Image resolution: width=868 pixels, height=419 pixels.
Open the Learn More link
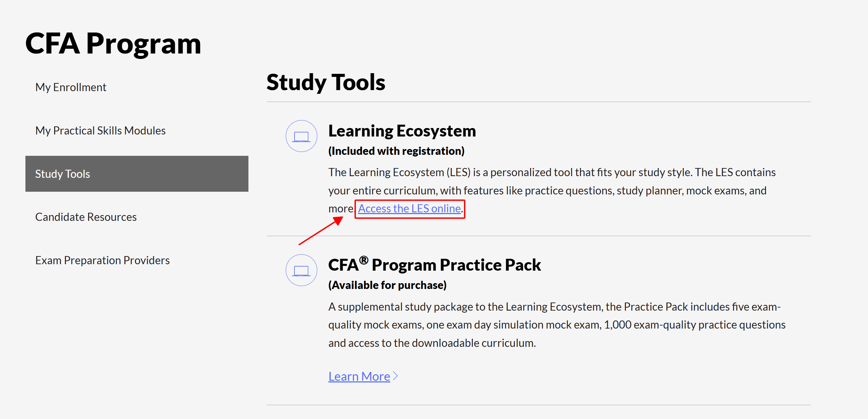coord(359,376)
